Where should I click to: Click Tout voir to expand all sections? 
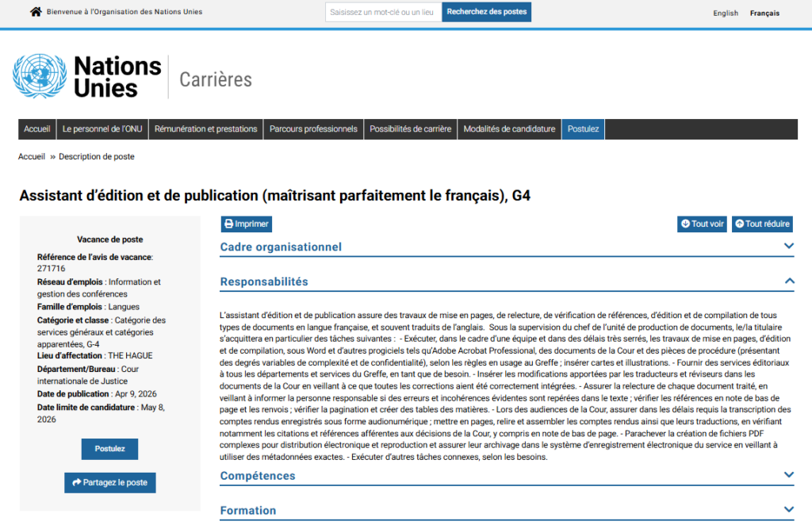(702, 224)
